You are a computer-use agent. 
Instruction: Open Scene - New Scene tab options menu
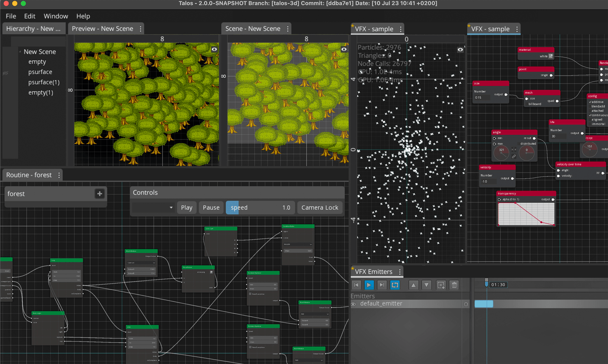288,29
